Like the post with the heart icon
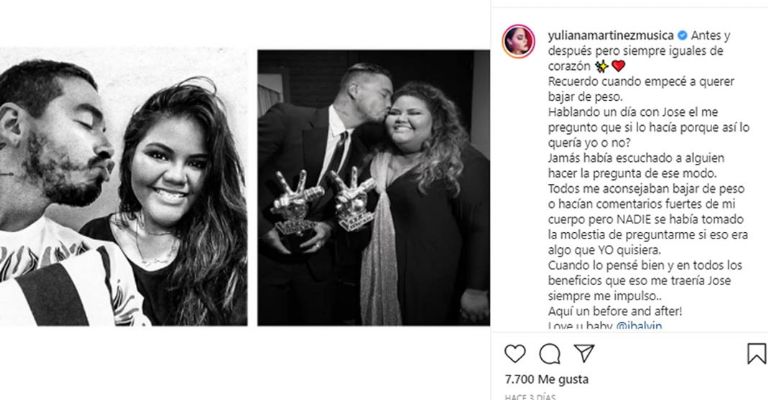The image size is (768, 400). point(515,353)
